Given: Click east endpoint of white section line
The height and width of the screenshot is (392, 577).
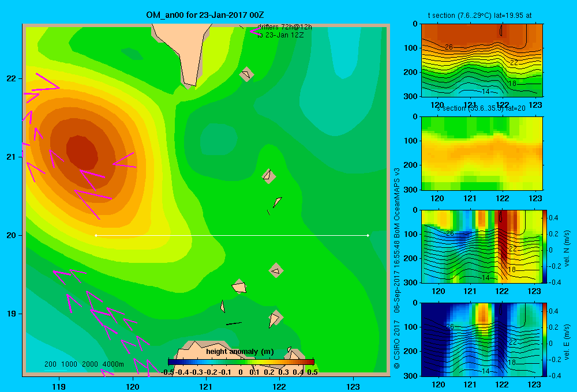Looking at the screenshot, I should tap(368, 235).
